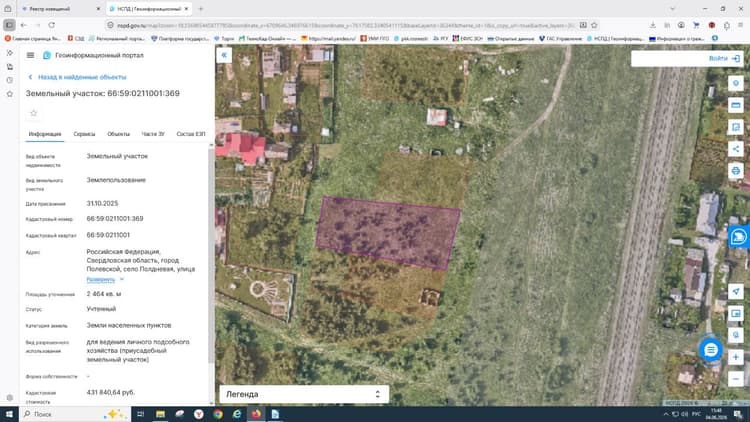Share the map using share icon
Screen dimensions: 750x422
[x=736, y=149]
